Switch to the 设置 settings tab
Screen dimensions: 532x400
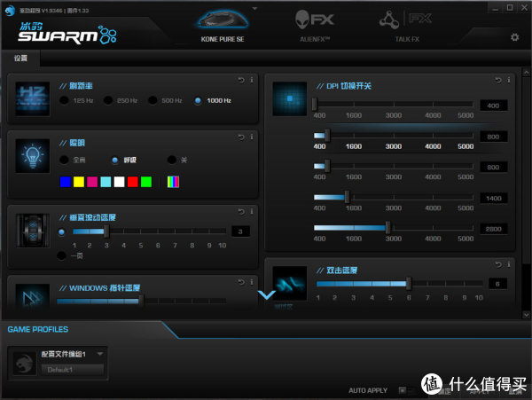pos(20,59)
